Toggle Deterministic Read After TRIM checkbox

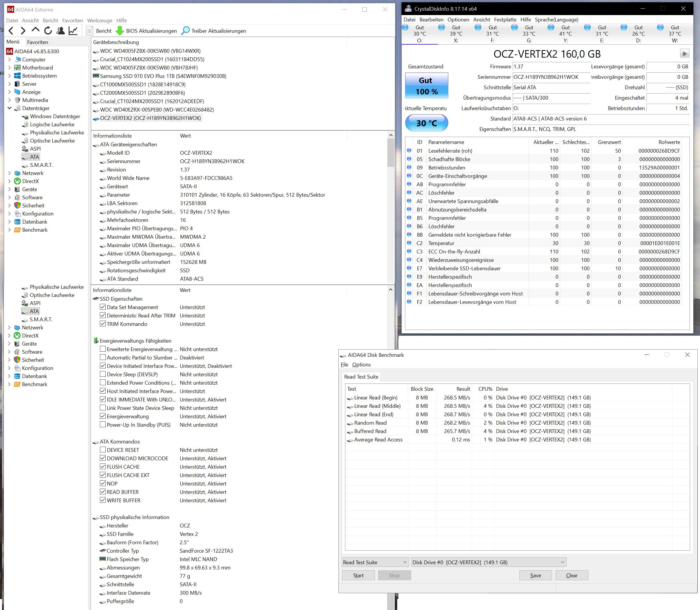(x=103, y=315)
